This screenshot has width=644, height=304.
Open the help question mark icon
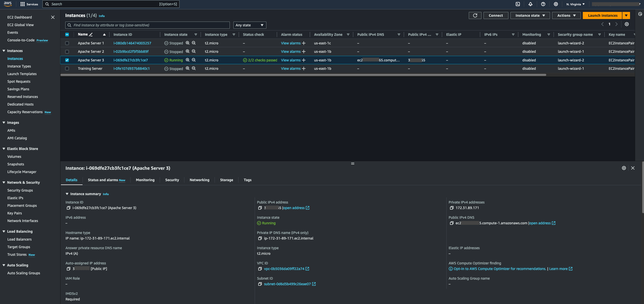(x=543, y=4)
